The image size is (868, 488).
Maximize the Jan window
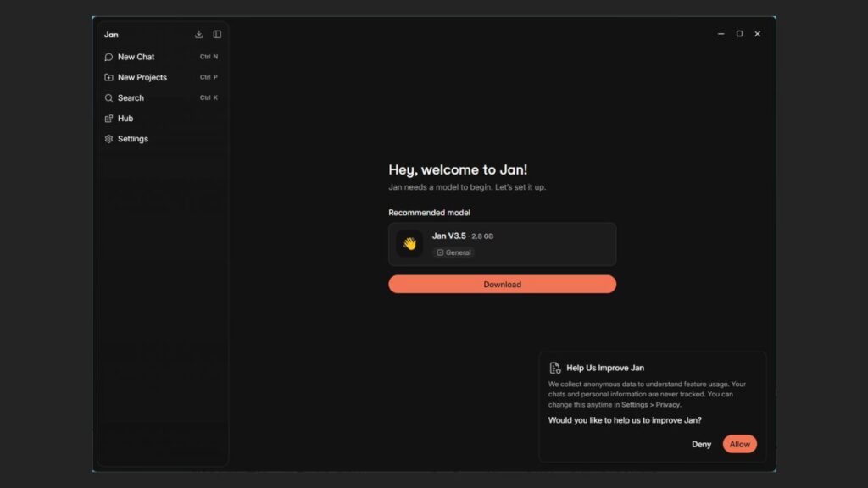click(739, 34)
